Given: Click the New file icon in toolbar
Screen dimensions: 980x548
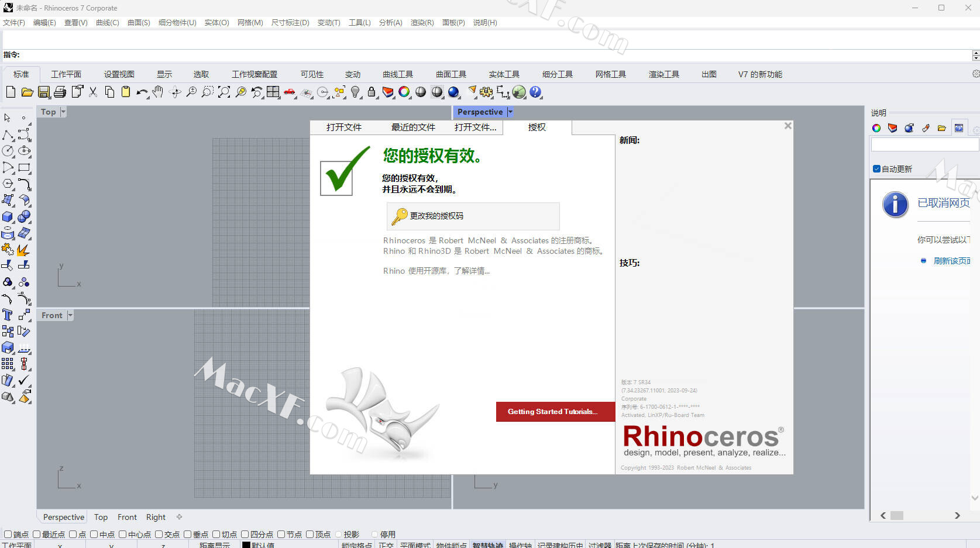Looking at the screenshot, I should coord(11,92).
